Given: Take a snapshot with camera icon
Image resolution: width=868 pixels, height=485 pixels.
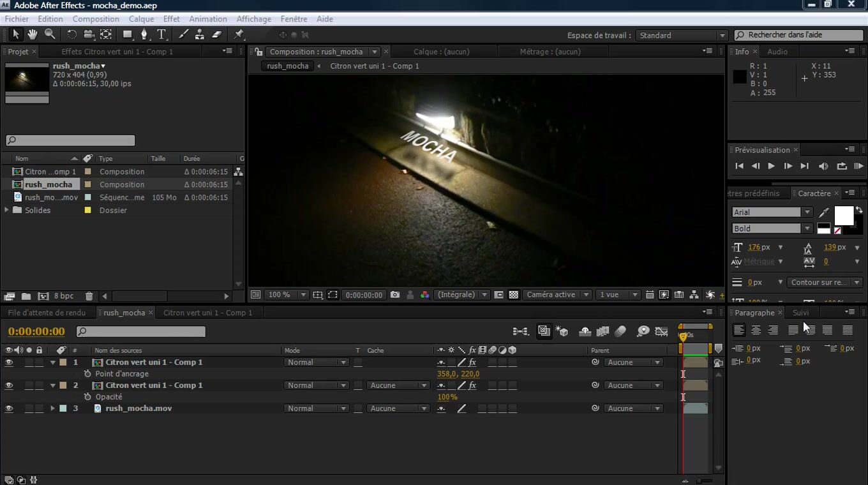Looking at the screenshot, I should 395,295.
